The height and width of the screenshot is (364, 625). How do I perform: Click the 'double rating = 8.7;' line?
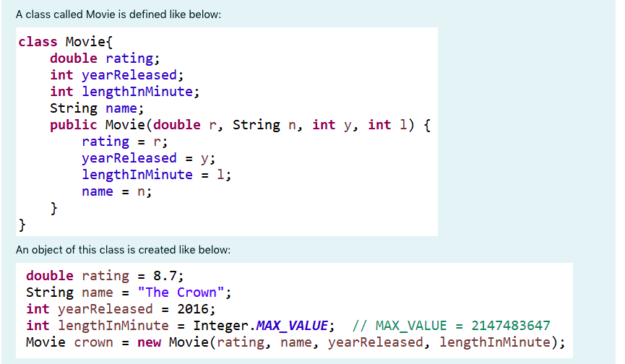click(x=105, y=276)
